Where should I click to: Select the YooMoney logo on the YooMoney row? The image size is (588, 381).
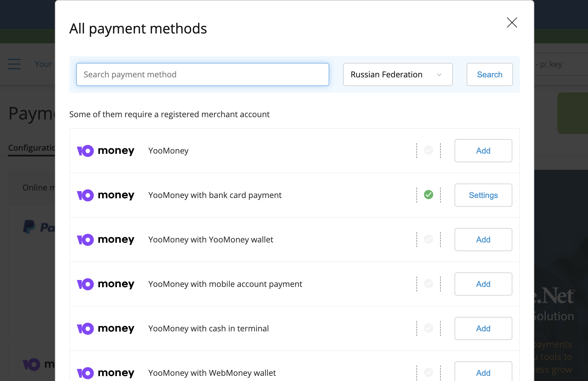(106, 150)
